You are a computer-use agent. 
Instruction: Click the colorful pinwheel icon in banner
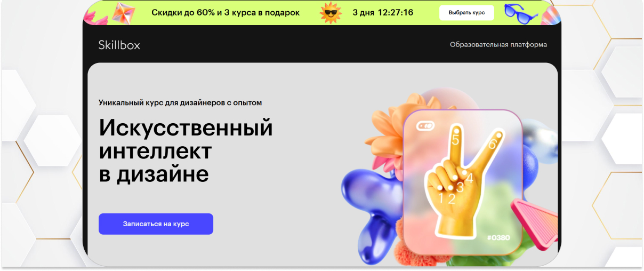click(121, 12)
